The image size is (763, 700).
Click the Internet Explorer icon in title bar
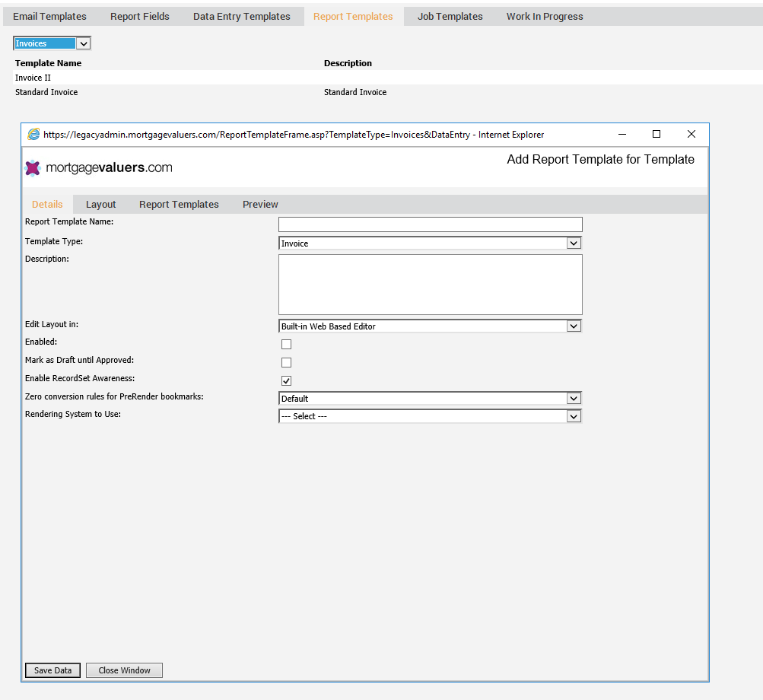point(33,135)
